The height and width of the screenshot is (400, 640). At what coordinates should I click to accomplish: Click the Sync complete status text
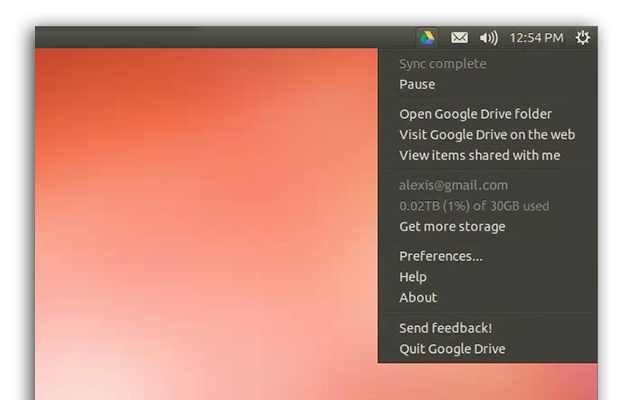[x=443, y=64]
